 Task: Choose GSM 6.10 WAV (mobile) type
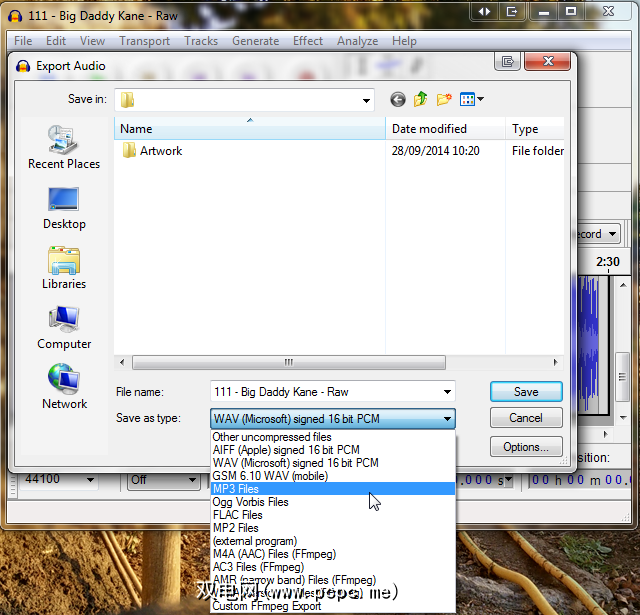333,476
